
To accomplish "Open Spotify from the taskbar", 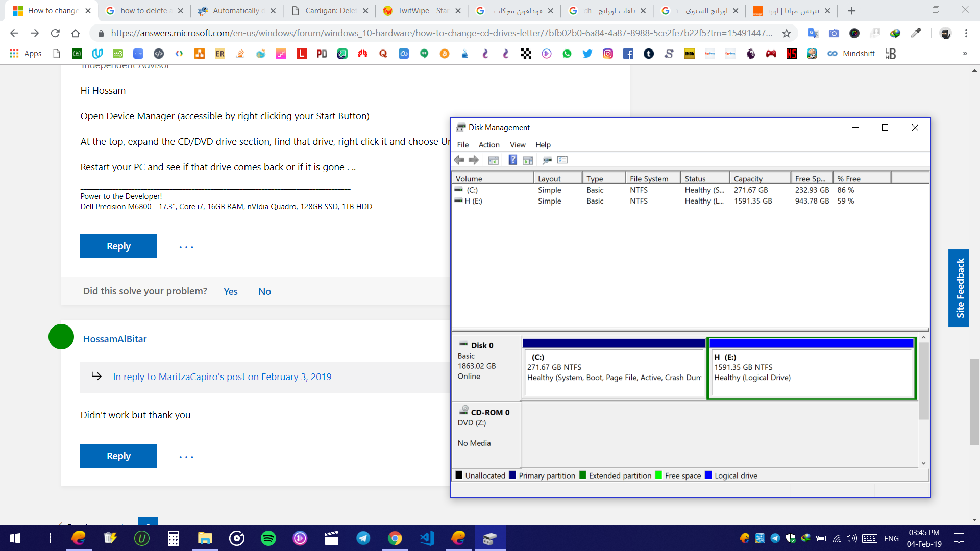I will 268,538.
